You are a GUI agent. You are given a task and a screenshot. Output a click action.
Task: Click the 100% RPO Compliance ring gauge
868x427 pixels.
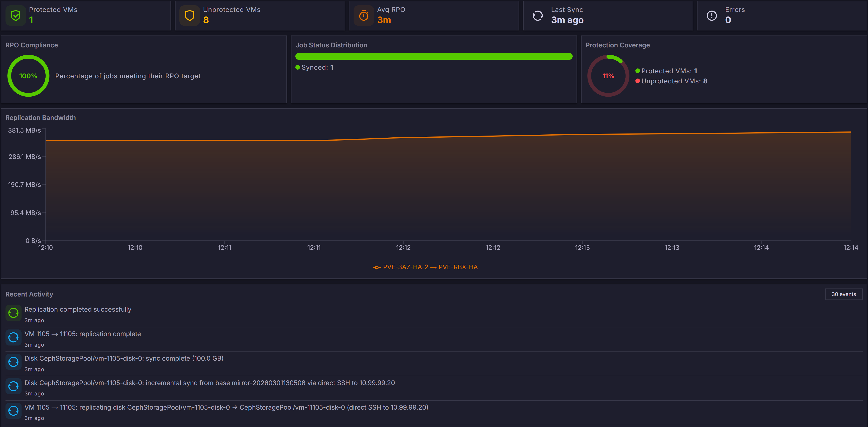[x=28, y=76]
